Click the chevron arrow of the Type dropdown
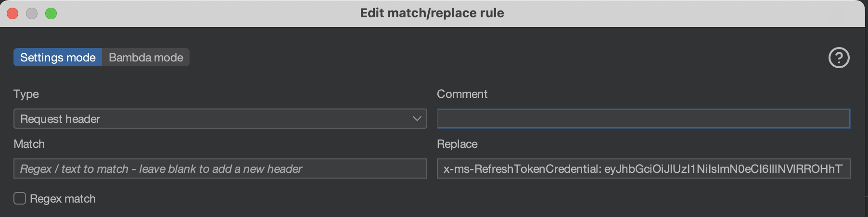This screenshot has height=217, width=868. coord(417,119)
